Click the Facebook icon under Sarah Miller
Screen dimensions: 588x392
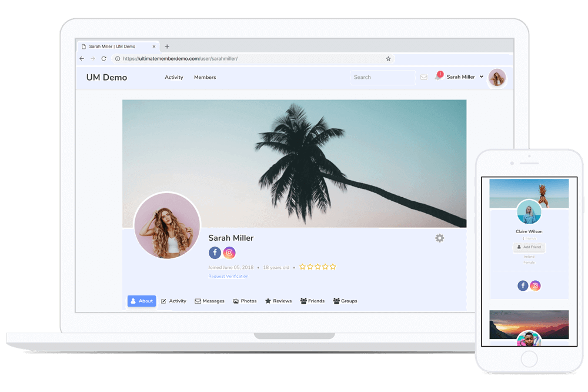point(215,253)
